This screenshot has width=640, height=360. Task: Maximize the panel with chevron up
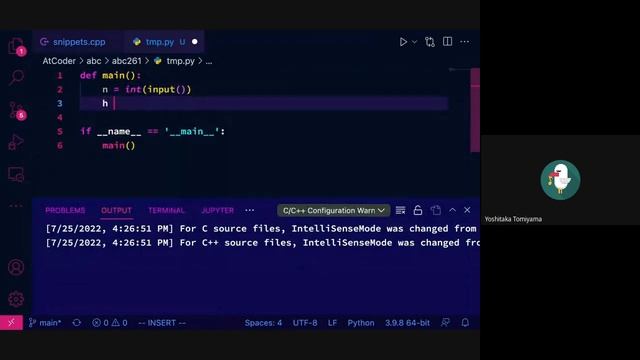point(452,210)
